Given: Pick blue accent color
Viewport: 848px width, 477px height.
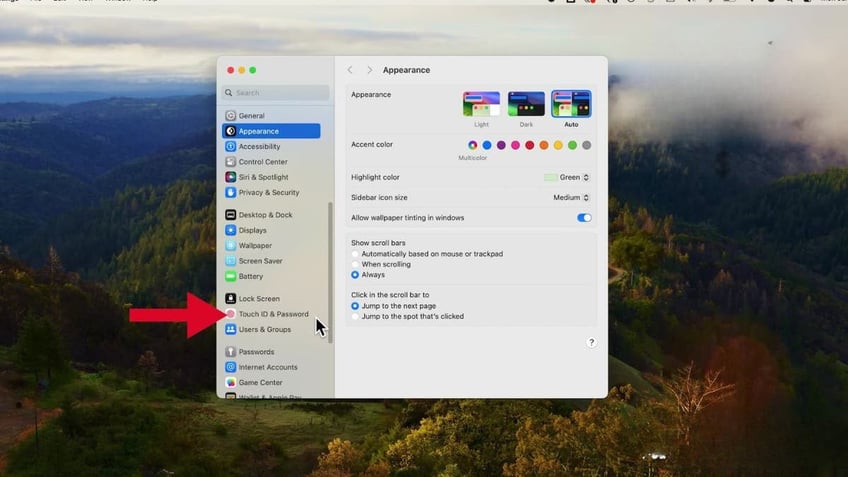Looking at the screenshot, I should (487, 145).
